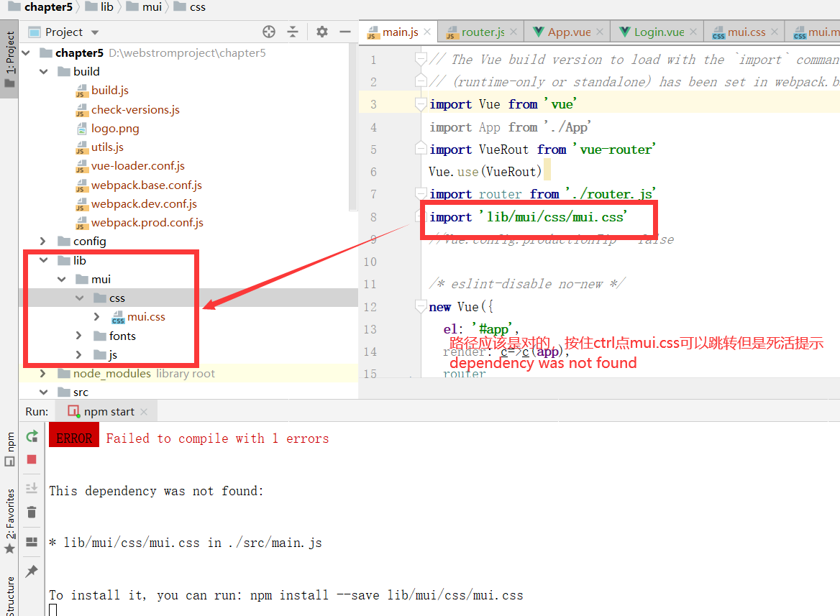
Task: Hide the Project panel with minimize icon
Action: 345,32
